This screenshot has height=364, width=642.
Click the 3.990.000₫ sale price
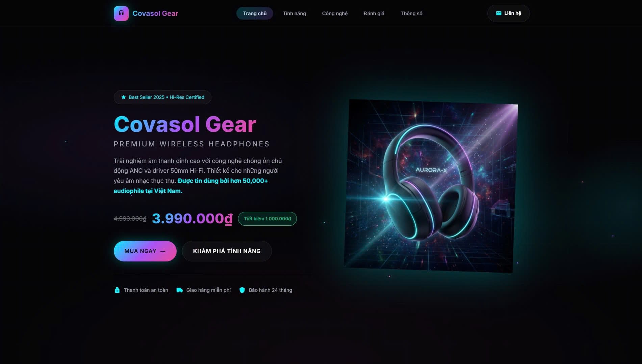click(192, 219)
